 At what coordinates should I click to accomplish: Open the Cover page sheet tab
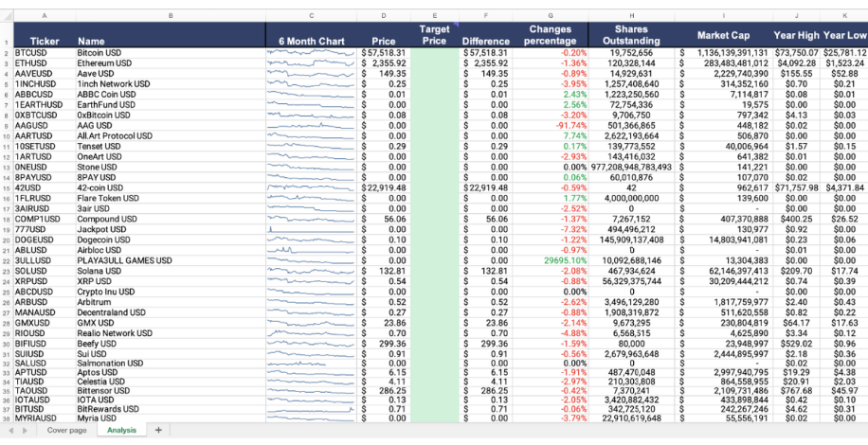66,431
